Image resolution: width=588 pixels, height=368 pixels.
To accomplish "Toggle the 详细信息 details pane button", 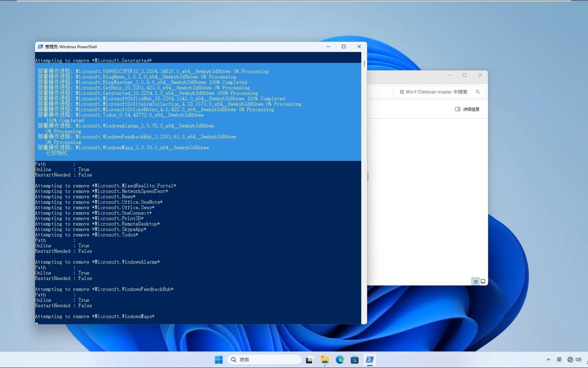I will 467,109.
